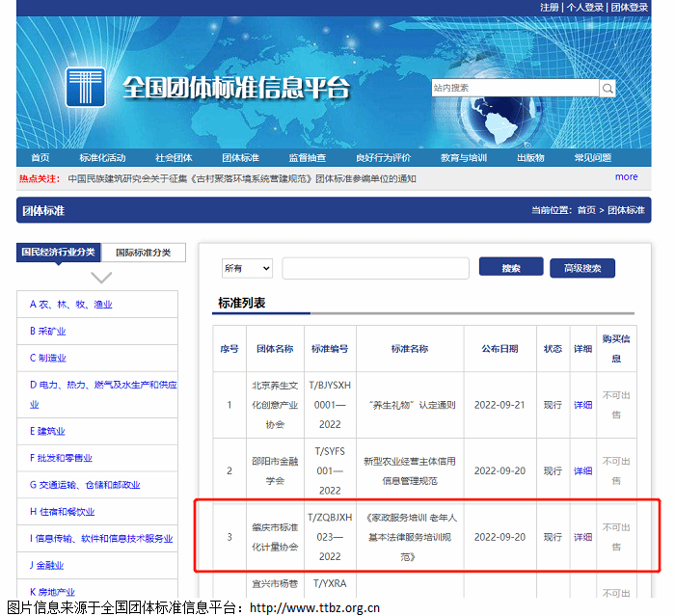The height and width of the screenshot is (616, 675).
Task: Switch to 国民经济行业分类 tab
Action: [x=58, y=252]
